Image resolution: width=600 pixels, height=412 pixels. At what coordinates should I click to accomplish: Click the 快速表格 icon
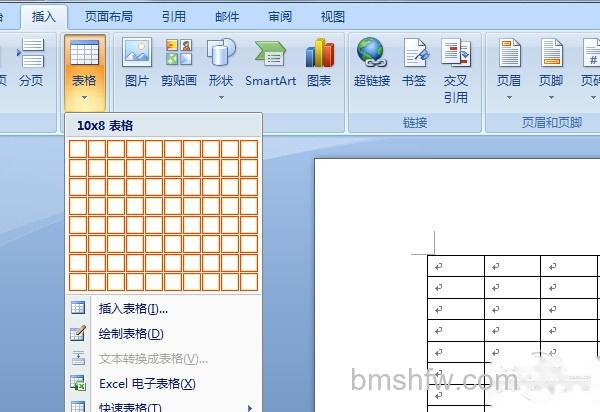78,406
